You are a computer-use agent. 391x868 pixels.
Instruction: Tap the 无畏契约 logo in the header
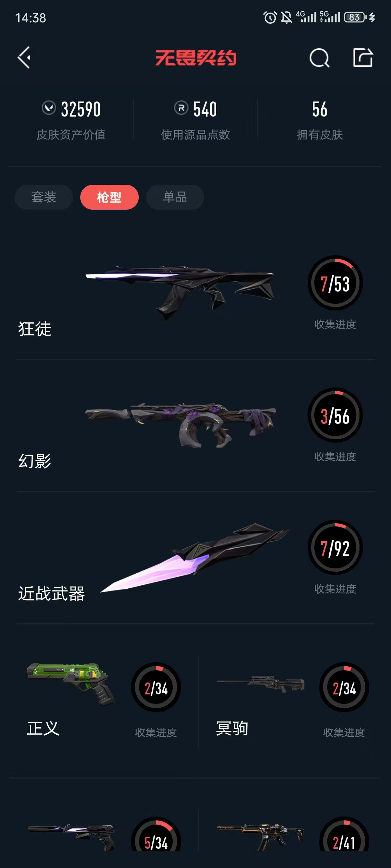coord(196,58)
